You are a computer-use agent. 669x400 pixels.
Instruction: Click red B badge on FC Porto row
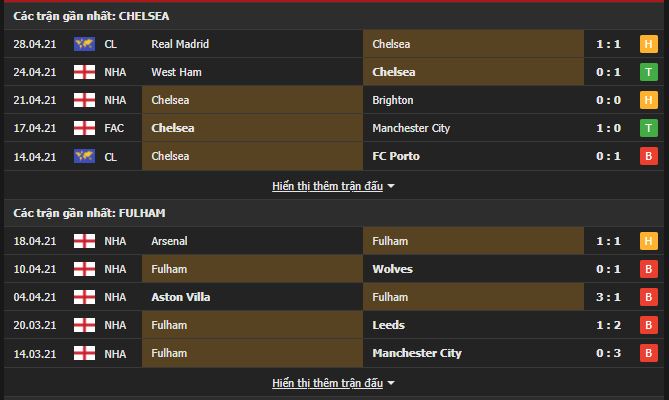pyautogui.click(x=647, y=157)
